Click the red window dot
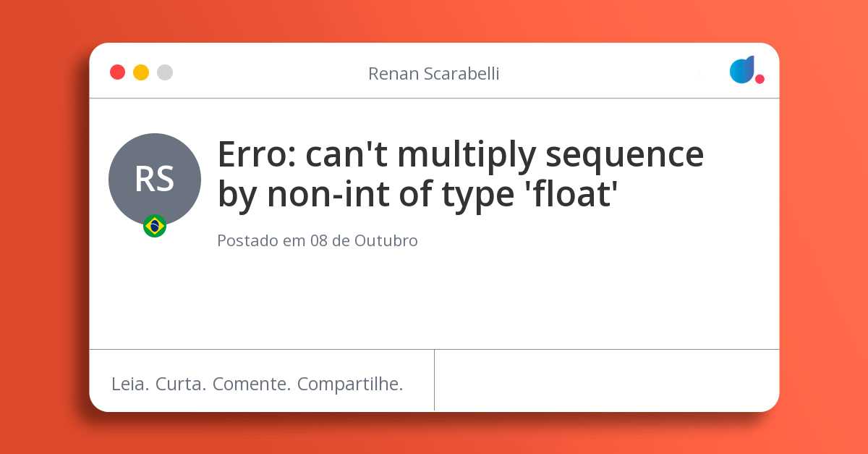Viewport: 868px width, 454px height. (x=117, y=72)
